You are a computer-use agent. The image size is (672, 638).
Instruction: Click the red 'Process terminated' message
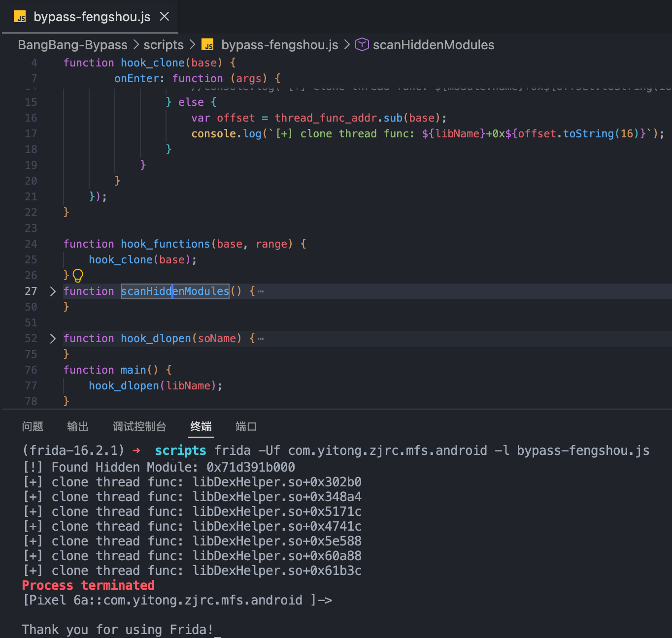pos(89,585)
